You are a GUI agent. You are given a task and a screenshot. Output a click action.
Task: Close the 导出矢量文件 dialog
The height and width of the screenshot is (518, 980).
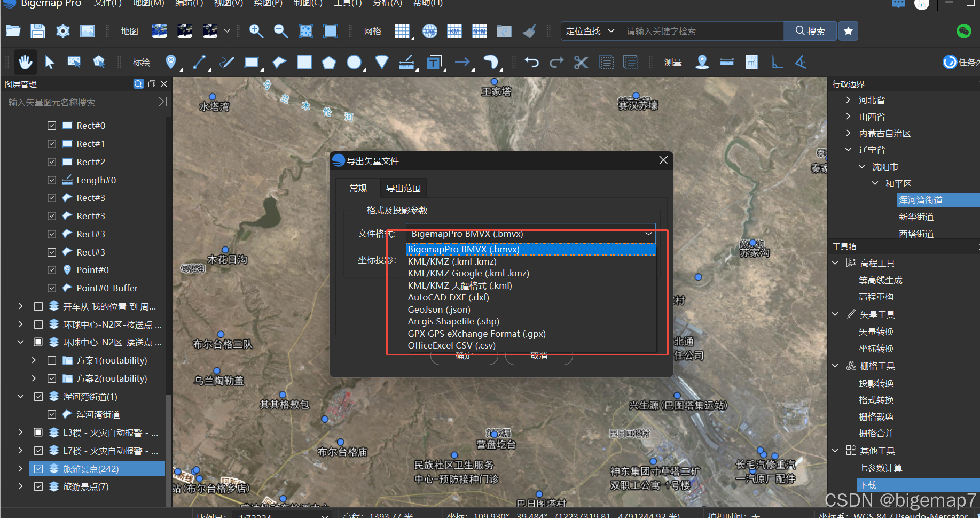(x=663, y=160)
